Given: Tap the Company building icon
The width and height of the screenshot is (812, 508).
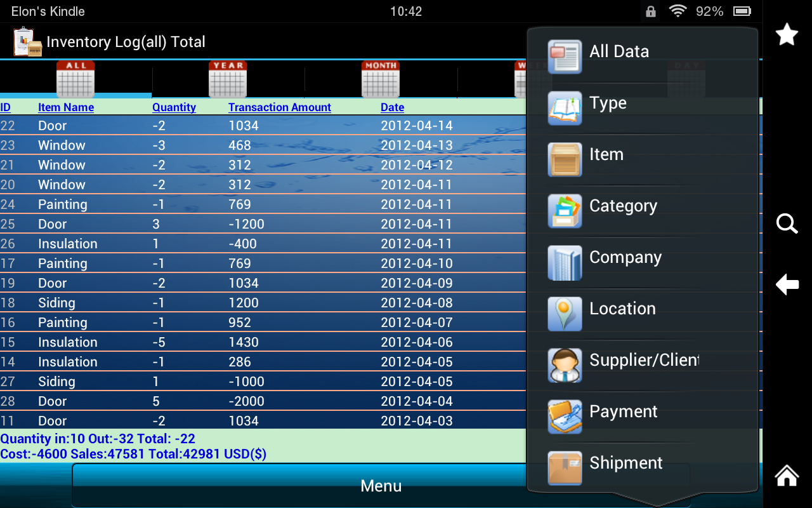Looking at the screenshot, I should coord(565,263).
